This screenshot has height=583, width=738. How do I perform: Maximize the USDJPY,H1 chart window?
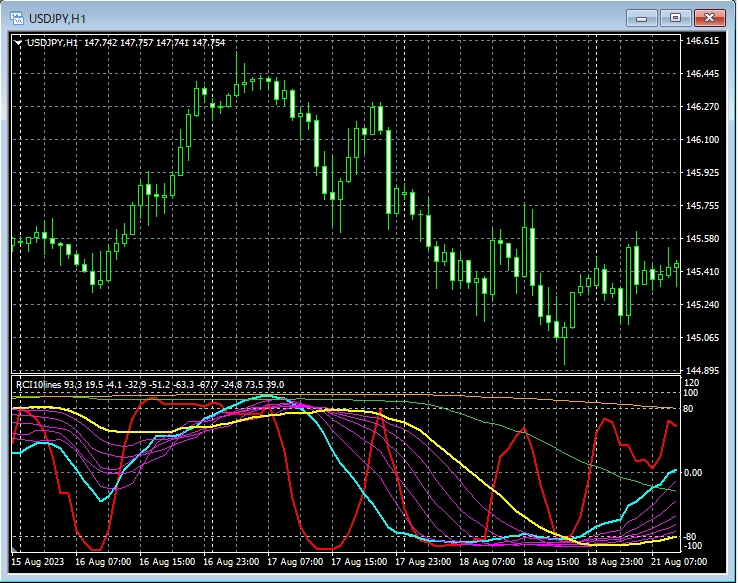coord(675,18)
